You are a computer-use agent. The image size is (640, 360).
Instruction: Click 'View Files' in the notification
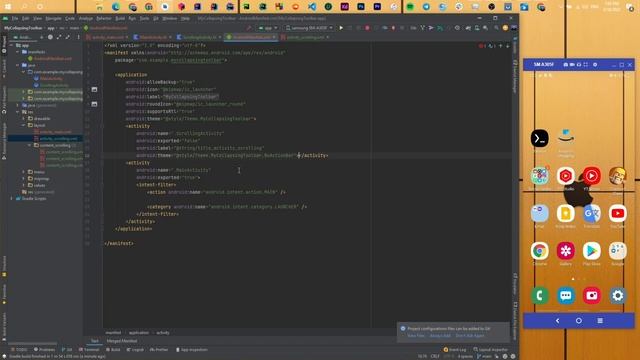tap(416, 336)
